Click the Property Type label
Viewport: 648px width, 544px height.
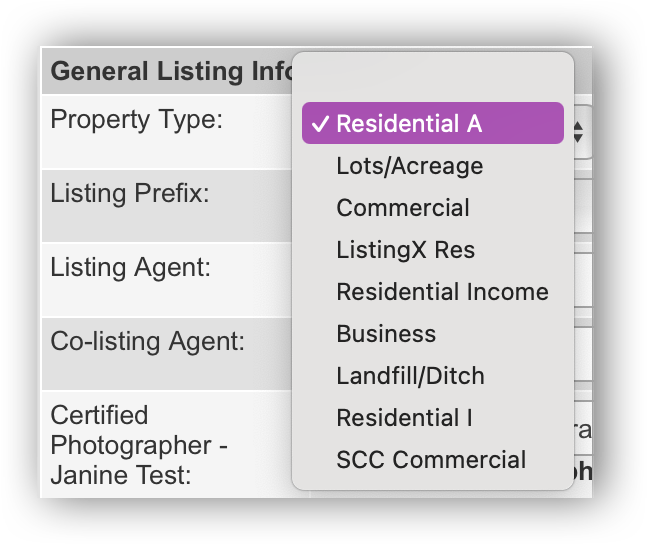pyautogui.click(x=137, y=120)
